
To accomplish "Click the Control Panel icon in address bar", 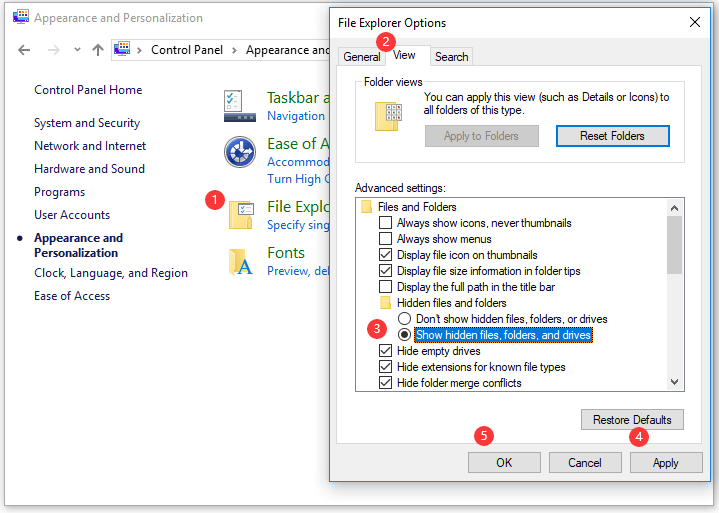I will [x=122, y=49].
